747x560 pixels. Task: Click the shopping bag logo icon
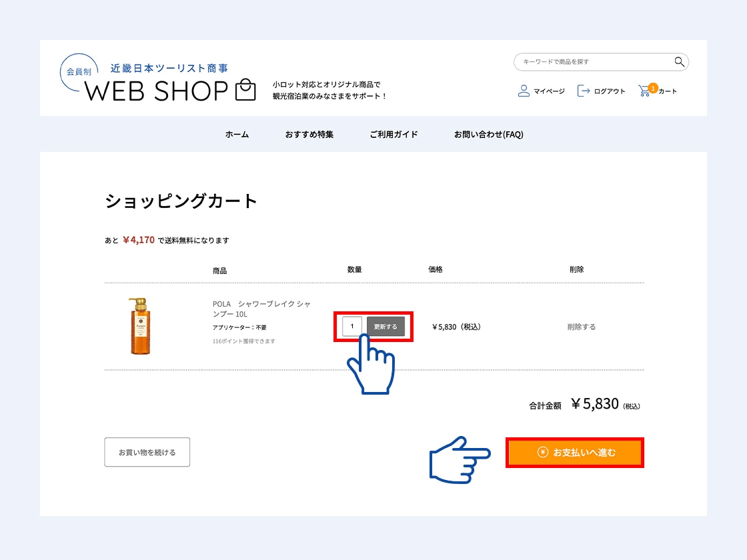[245, 90]
